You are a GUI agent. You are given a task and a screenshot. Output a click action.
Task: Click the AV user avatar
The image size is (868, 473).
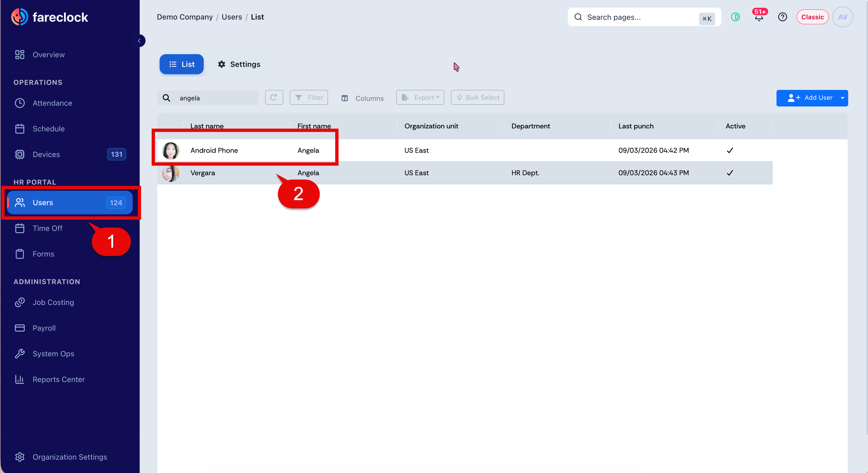pos(842,17)
